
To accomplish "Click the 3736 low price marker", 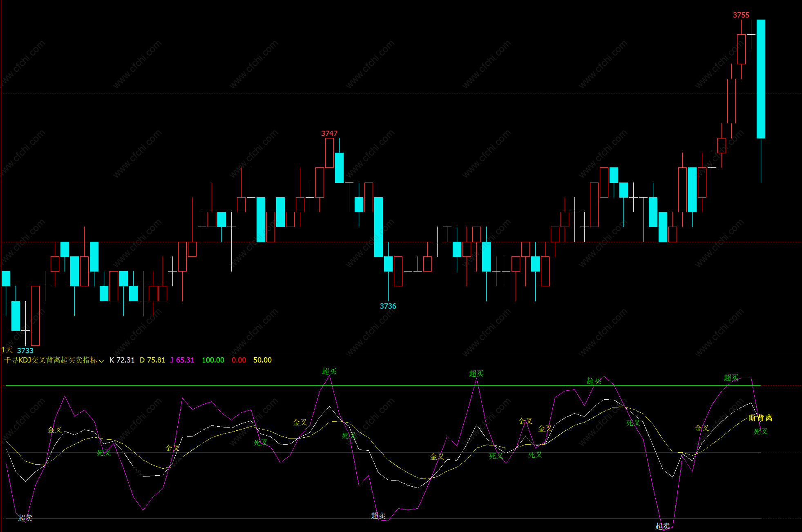I will tap(388, 306).
